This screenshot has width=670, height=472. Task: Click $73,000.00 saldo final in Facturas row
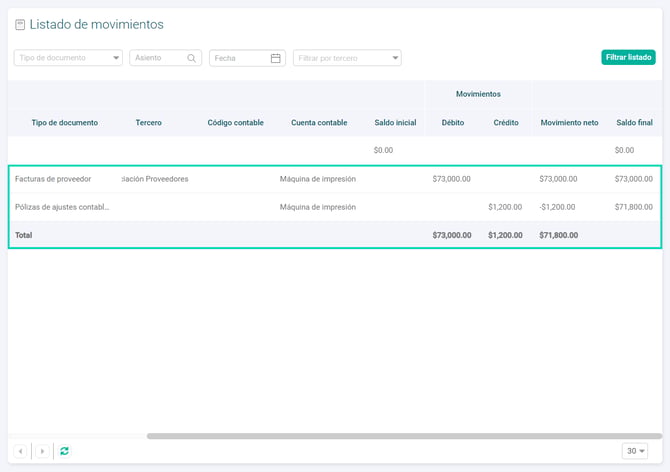(x=634, y=179)
